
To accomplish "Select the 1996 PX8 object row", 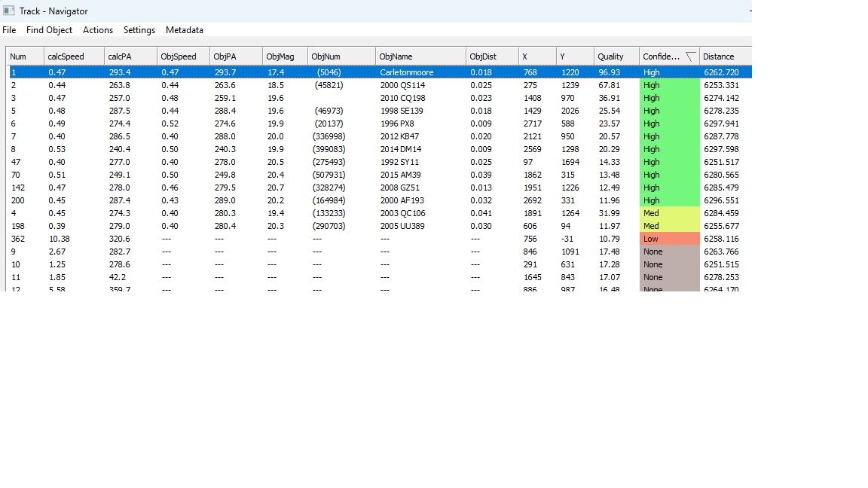I will 379,124.
